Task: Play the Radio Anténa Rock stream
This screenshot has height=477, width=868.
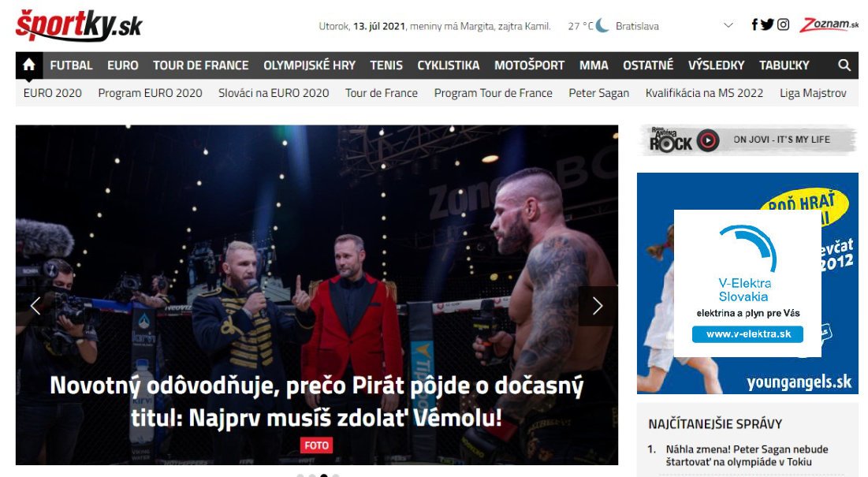Action: click(x=707, y=140)
